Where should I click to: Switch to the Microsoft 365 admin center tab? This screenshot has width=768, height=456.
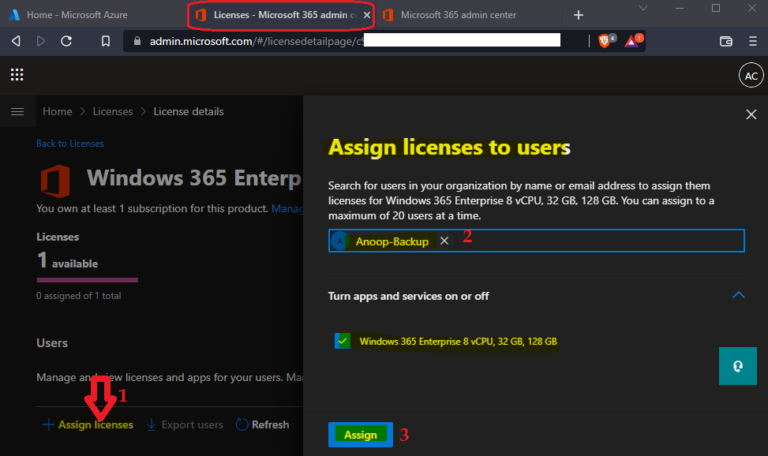point(458,15)
